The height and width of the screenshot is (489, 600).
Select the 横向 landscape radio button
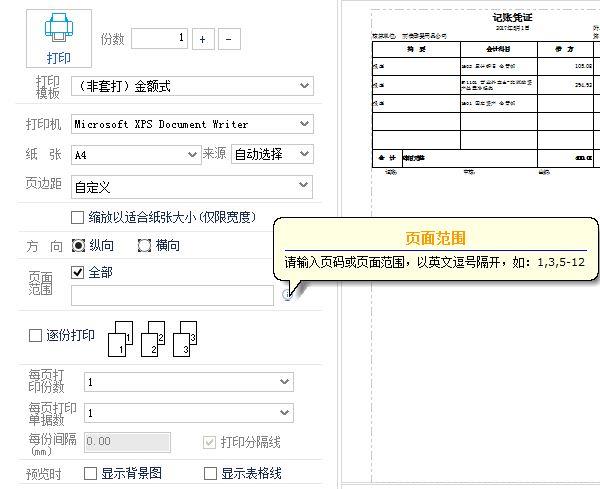144,246
